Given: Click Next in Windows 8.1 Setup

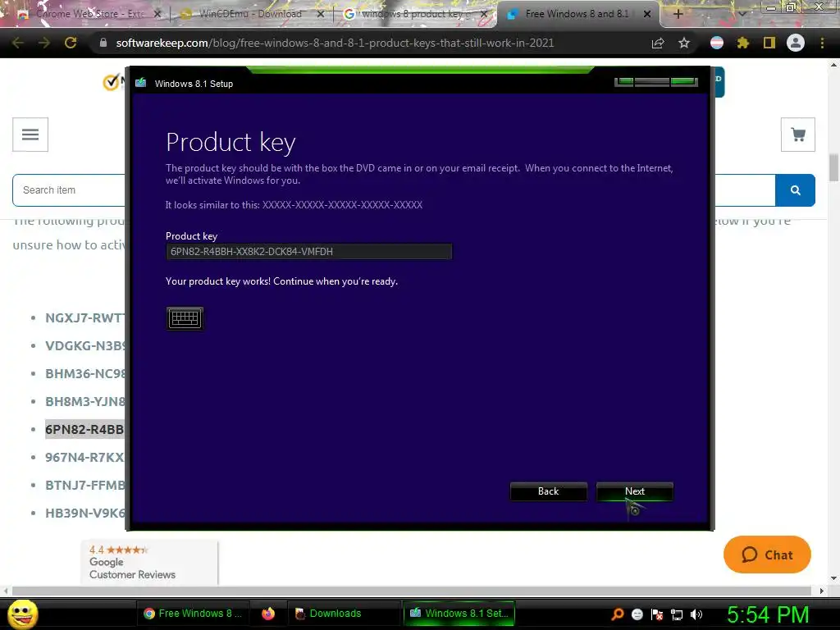Looking at the screenshot, I should click(x=634, y=491).
